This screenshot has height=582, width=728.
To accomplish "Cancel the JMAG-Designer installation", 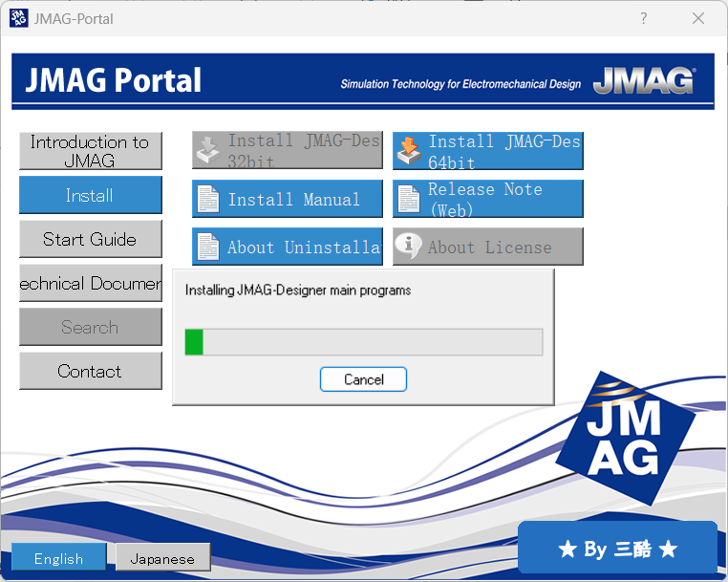I will [364, 379].
